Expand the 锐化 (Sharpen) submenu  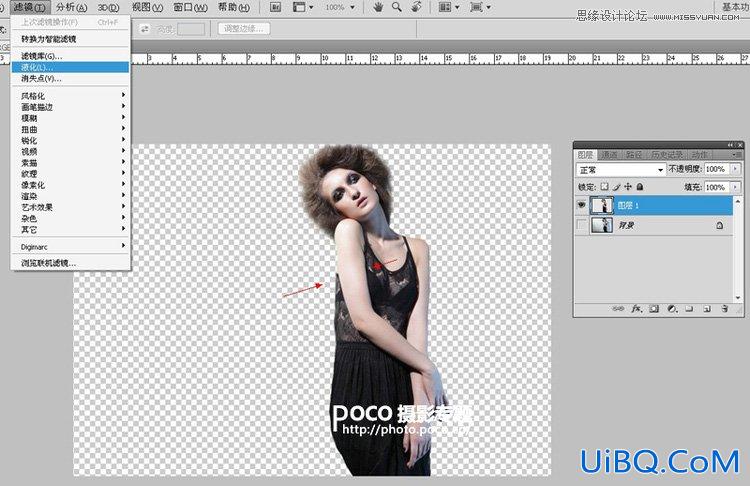[70, 140]
